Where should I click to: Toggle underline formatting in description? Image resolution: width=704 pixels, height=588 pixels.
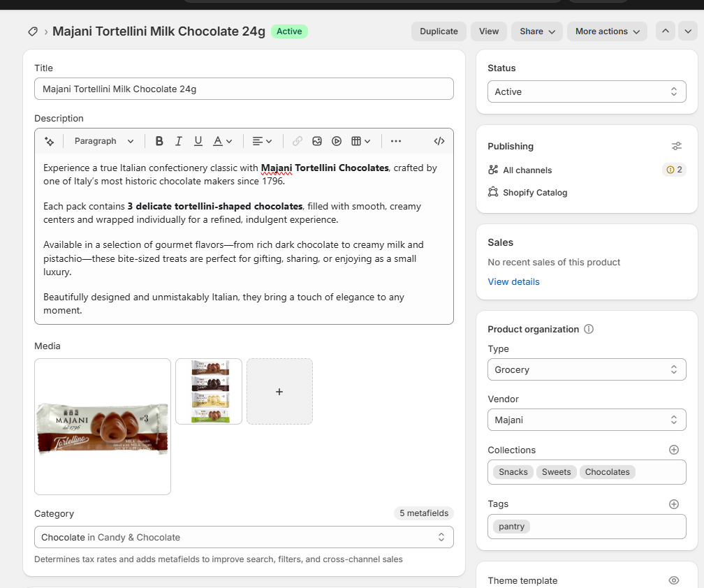[x=198, y=141]
